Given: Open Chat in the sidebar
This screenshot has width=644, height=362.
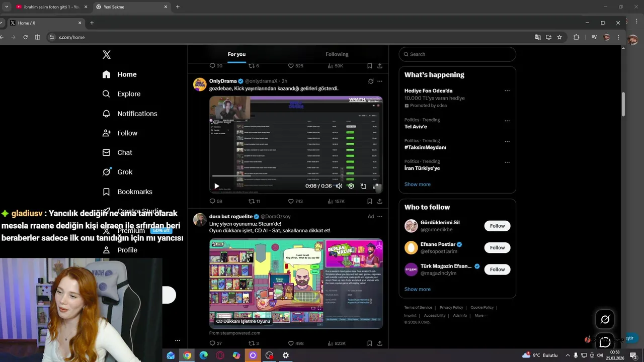Looking at the screenshot, I should pos(117,152).
